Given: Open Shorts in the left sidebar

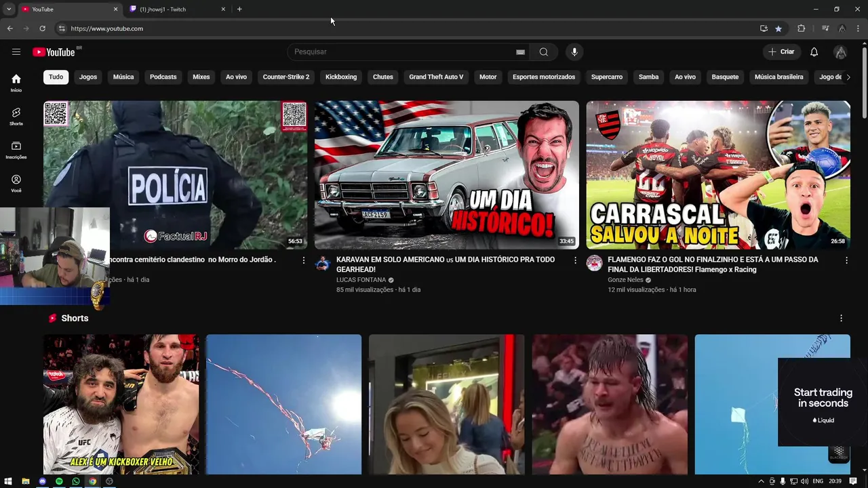Looking at the screenshot, I should click(16, 117).
